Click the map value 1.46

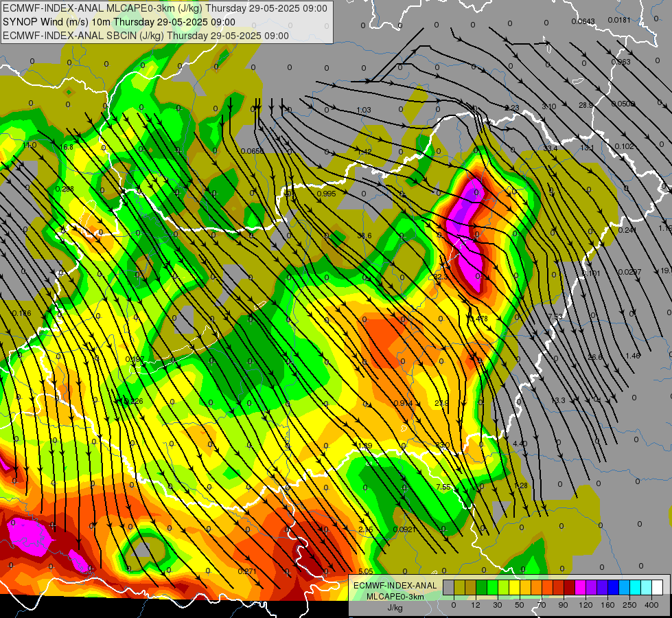[633, 356]
